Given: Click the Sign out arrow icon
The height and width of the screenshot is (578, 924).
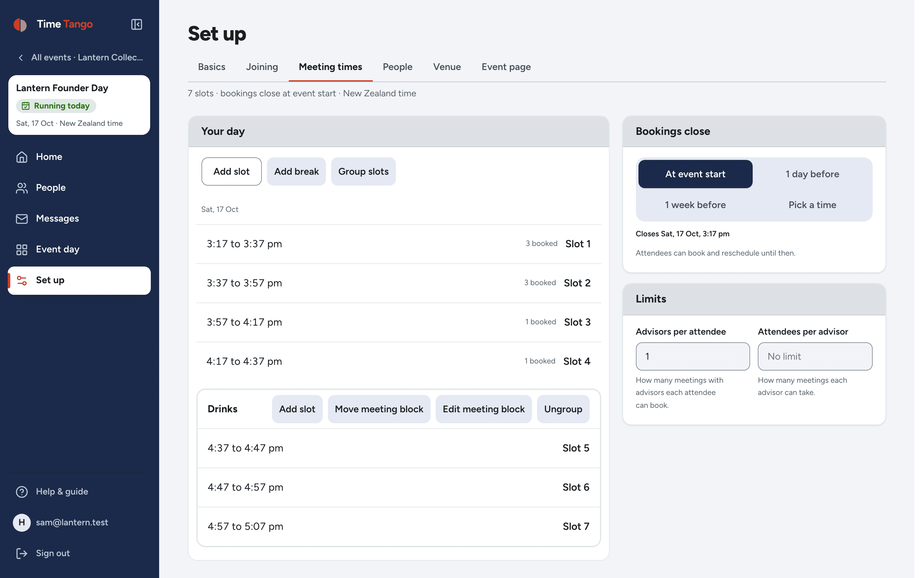Looking at the screenshot, I should [22, 553].
